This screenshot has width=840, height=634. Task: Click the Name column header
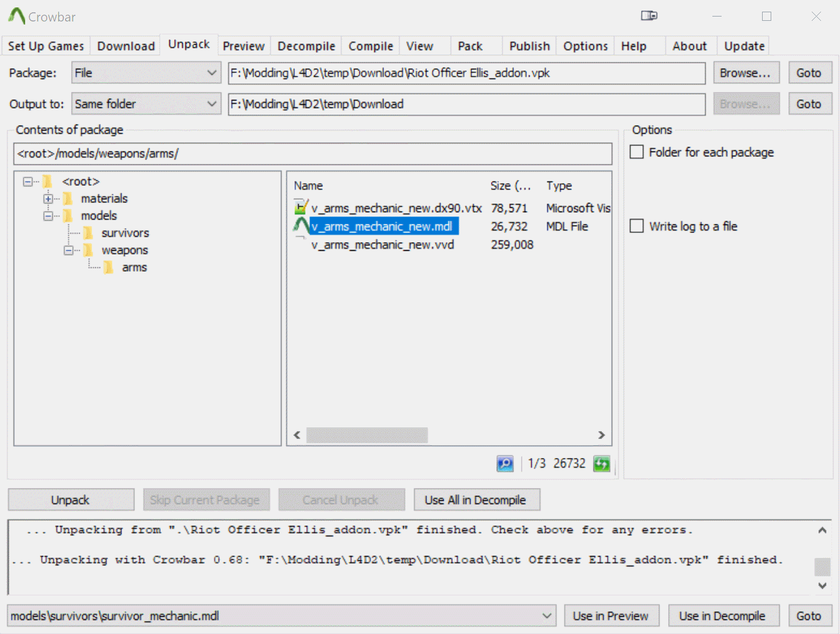(308, 186)
